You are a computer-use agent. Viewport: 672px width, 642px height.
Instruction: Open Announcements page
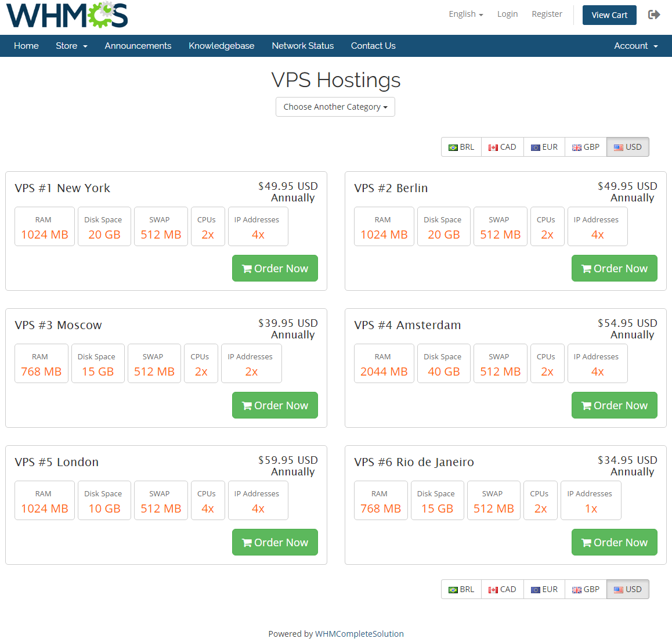(x=138, y=46)
